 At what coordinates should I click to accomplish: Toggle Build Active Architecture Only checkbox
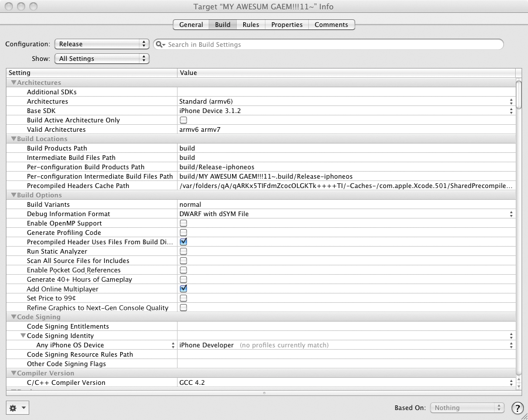183,120
